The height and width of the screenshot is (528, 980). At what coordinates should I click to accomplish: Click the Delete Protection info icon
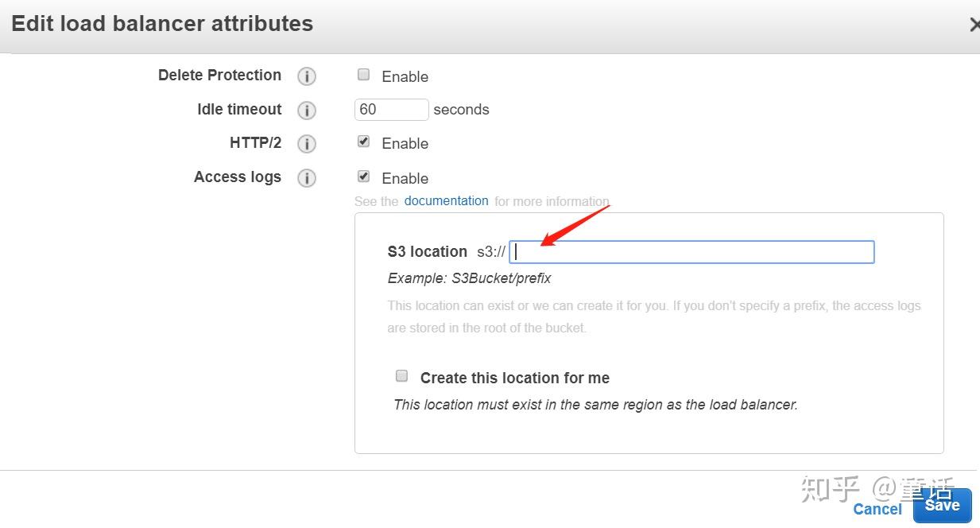click(307, 76)
